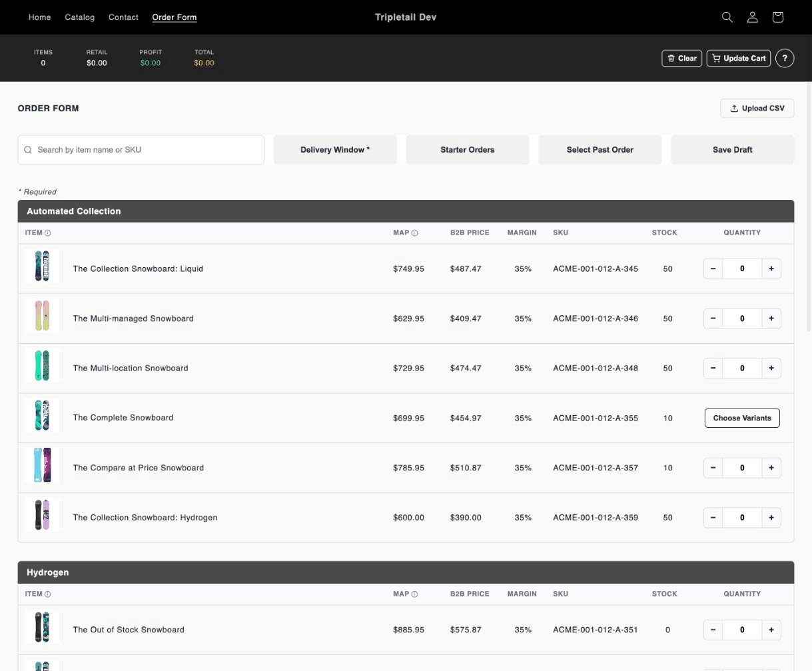
Task: Click Save Draft
Action: [x=732, y=149]
